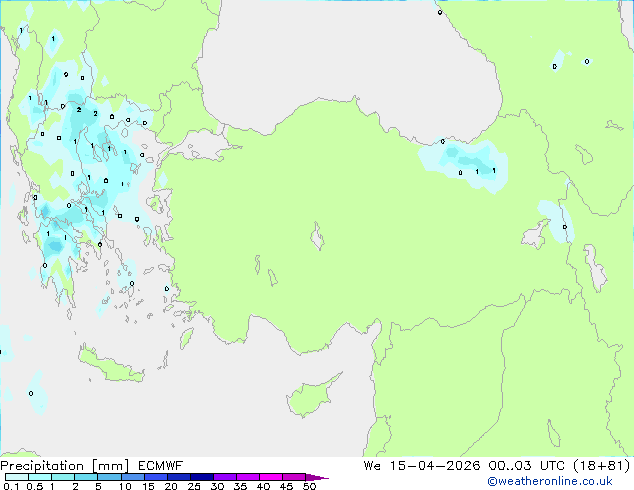
Task: Click the '30' legend scale label
Action: click(217, 486)
